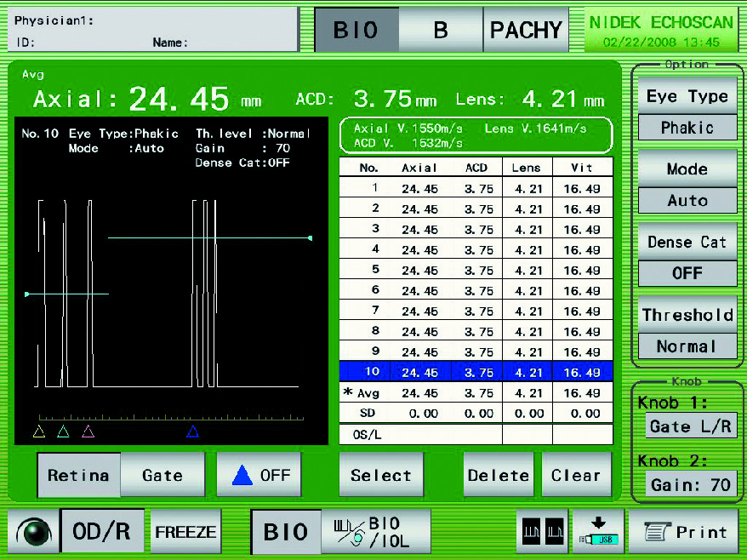Image resolution: width=747 pixels, height=560 pixels.
Task: Click the Lens 4.21 mm readout
Action: (x=530, y=99)
